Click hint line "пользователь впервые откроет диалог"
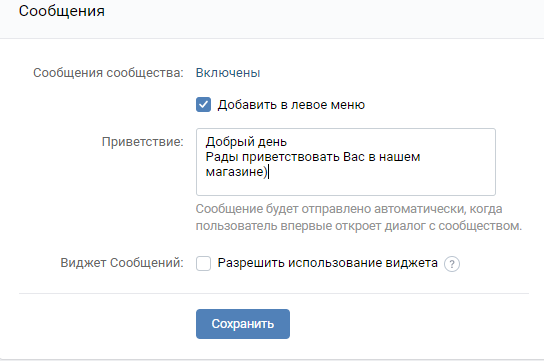544x361 pixels. (x=359, y=226)
